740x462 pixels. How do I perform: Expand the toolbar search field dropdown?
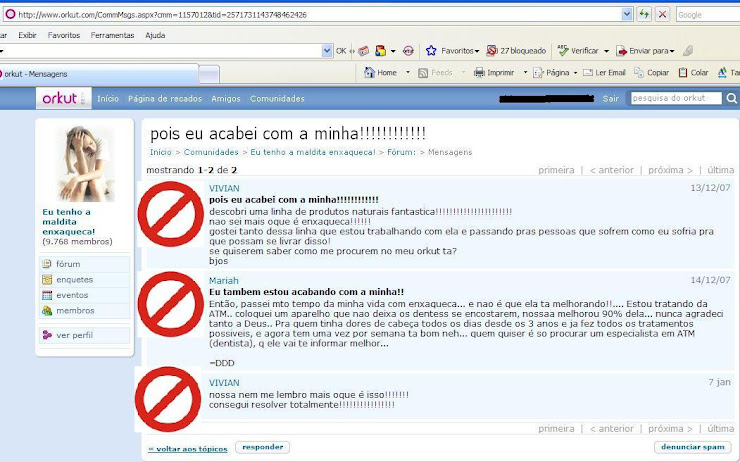[x=327, y=50]
